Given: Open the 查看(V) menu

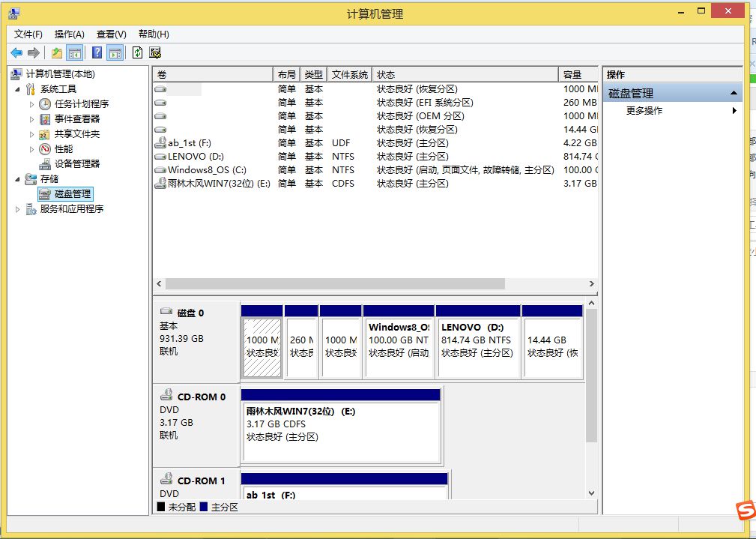Looking at the screenshot, I should 112,34.
